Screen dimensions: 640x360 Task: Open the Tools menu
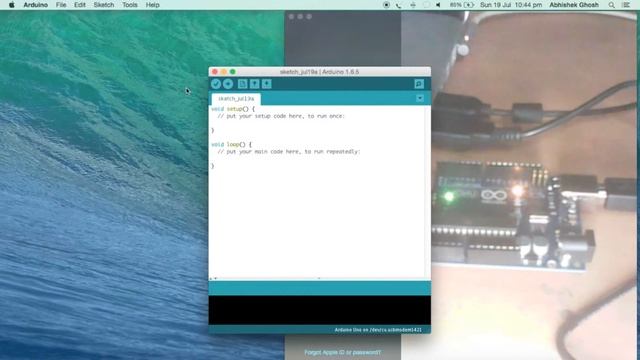[130, 5]
